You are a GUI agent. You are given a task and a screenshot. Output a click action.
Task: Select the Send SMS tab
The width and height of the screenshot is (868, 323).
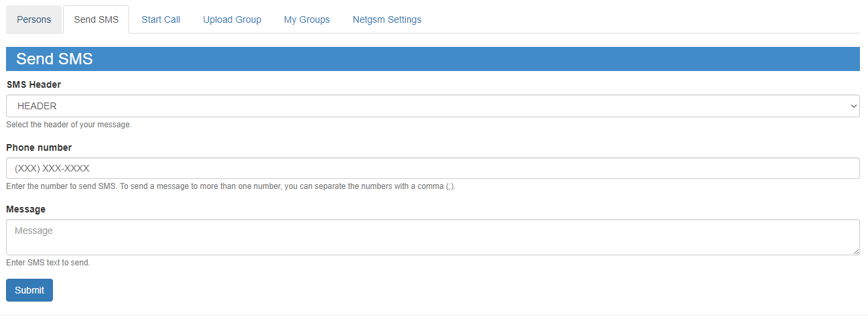96,19
